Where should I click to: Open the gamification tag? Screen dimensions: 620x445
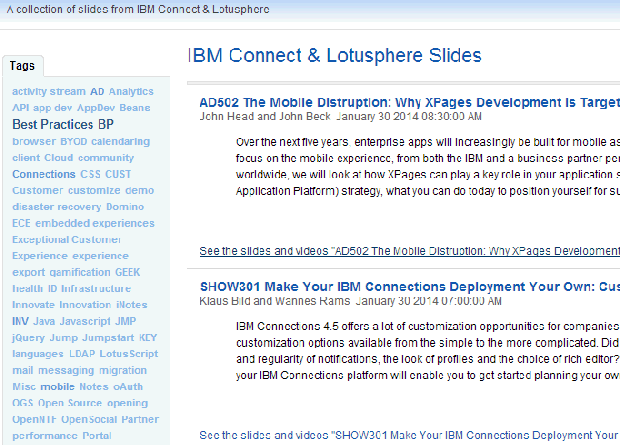tap(80, 272)
